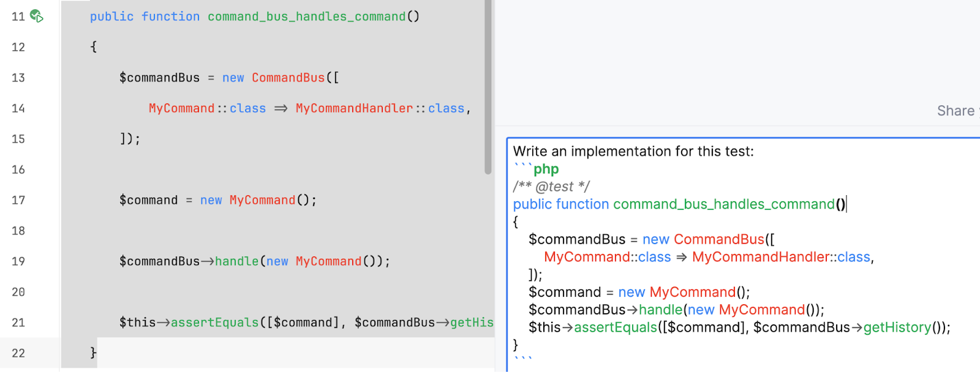Select line number 21 in the gutter
The image size is (980, 372).
click(18, 322)
